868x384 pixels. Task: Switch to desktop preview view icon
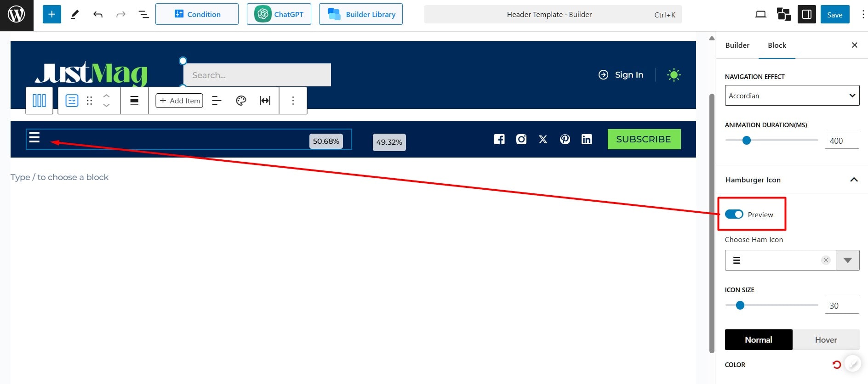761,14
